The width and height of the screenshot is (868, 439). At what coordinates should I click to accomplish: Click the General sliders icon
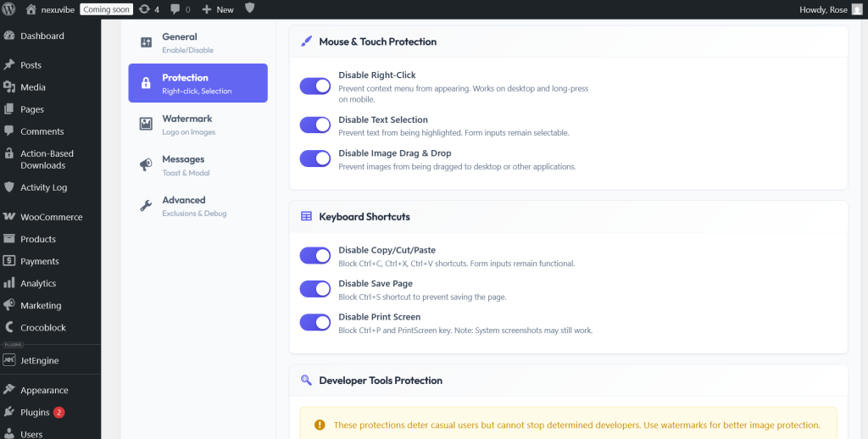point(146,42)
